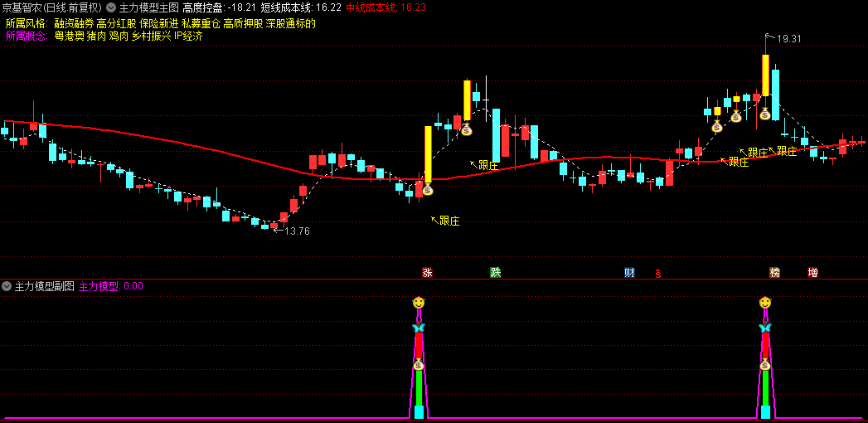The height and width of the screenshot is (423, 868).
Task: Click the 所属风格 label
Action: 27,24
